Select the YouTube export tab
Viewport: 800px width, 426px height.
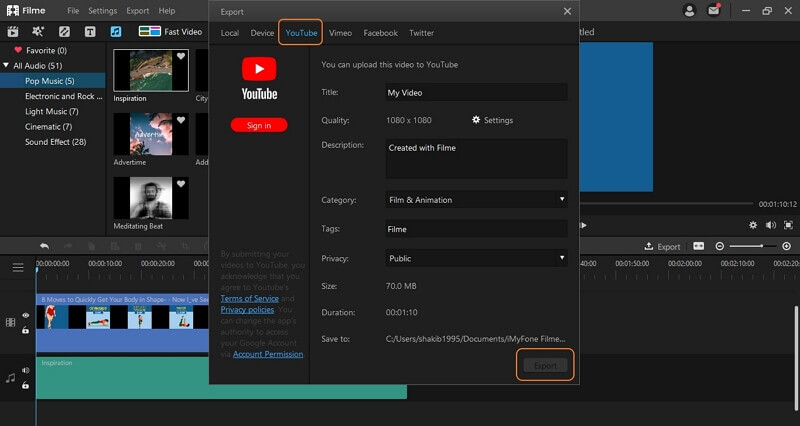[301, 33]
